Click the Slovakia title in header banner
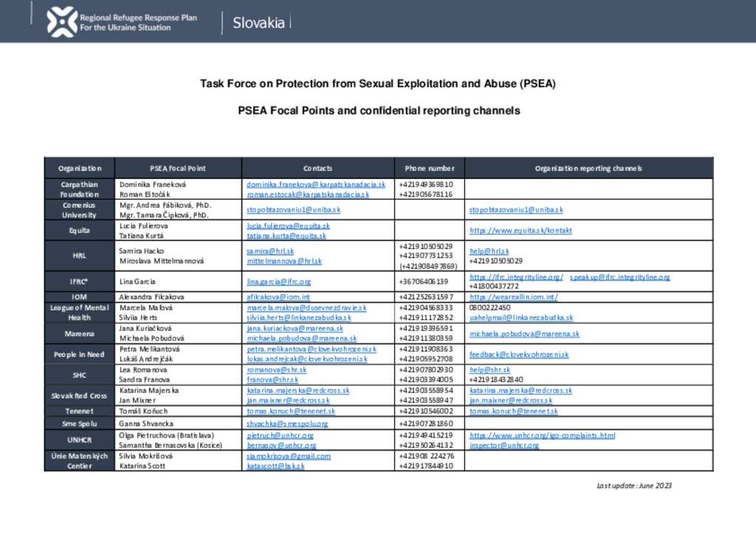This screenshot has height=535, width=756. point(259,23)
